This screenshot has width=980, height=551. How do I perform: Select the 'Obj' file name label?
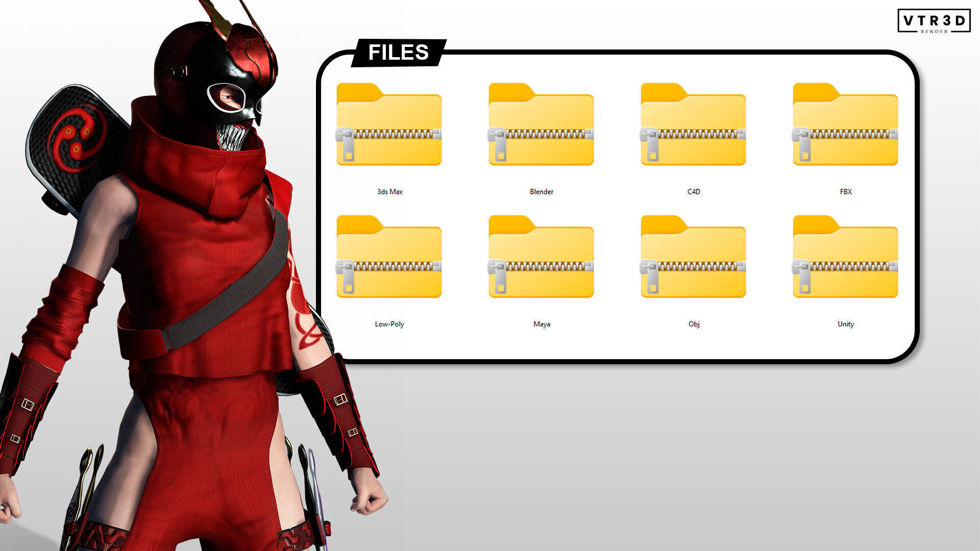[694, 324]
